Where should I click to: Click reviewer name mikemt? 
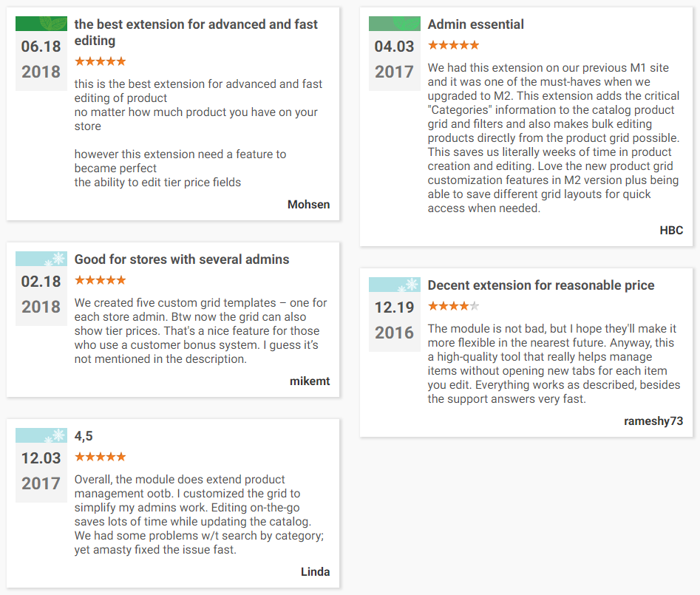310,381
